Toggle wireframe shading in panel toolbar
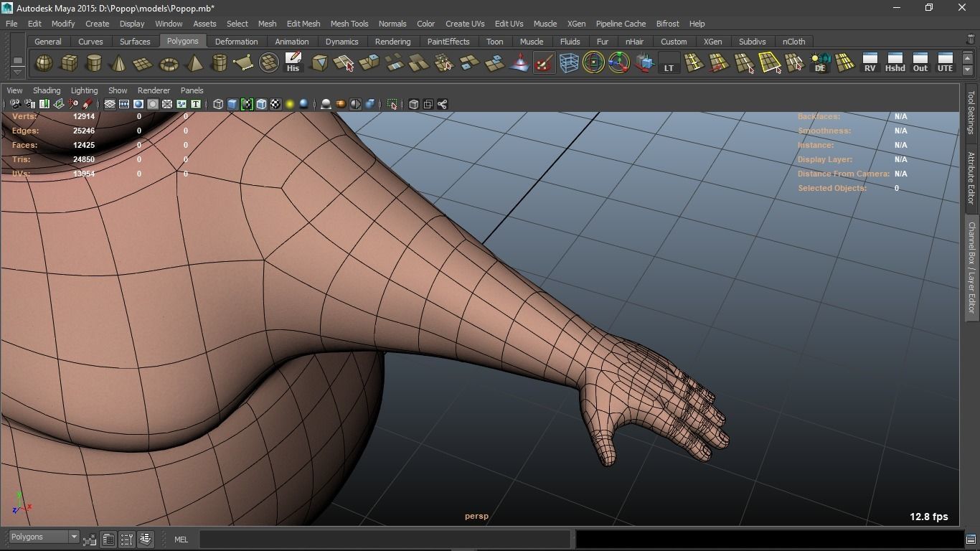The width and height of the screenshot is (980, 551). (x=218, y=104)
